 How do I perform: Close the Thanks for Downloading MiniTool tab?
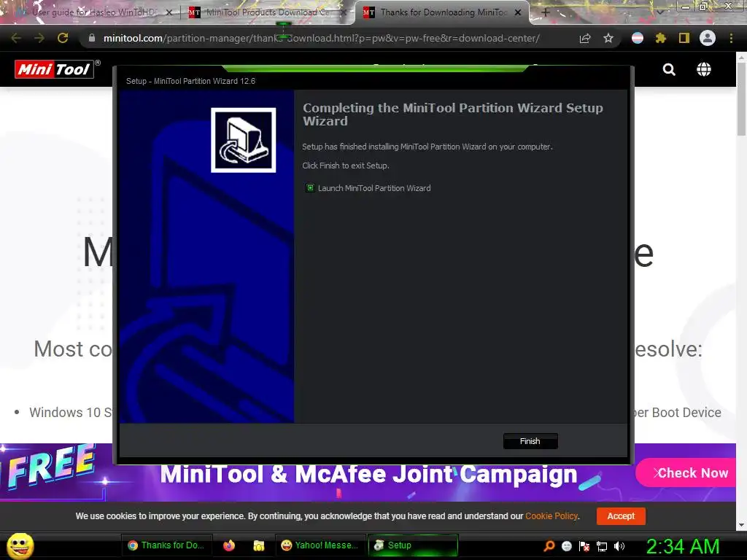coord(518,12)
